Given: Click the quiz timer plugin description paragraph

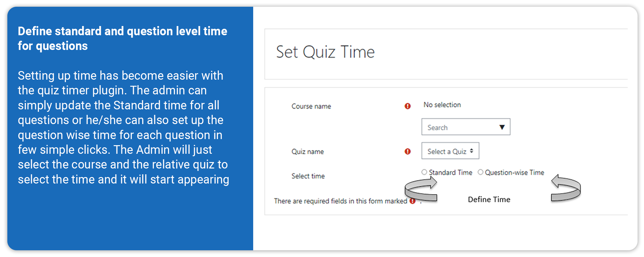Looking at the screenshot, I should 123,127.
